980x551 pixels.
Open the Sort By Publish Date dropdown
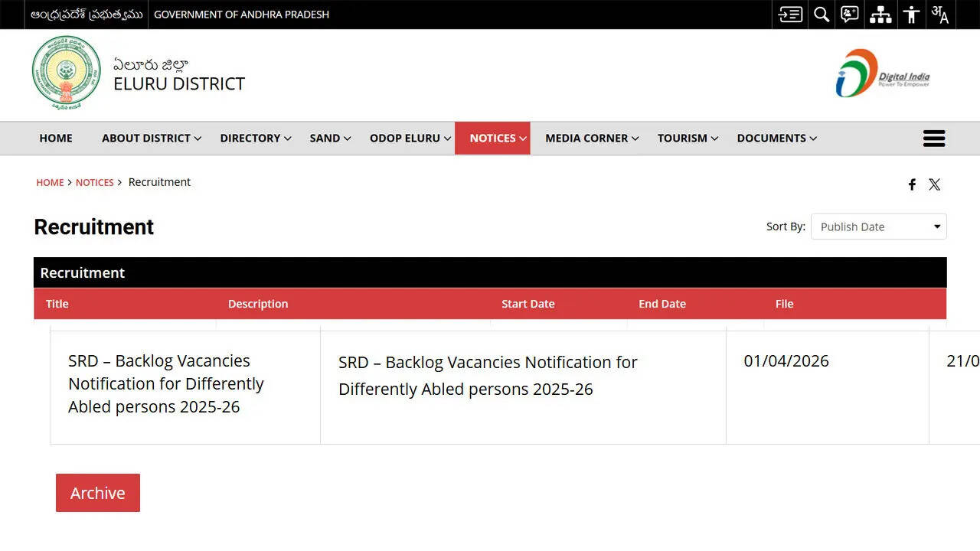(878, 227)
